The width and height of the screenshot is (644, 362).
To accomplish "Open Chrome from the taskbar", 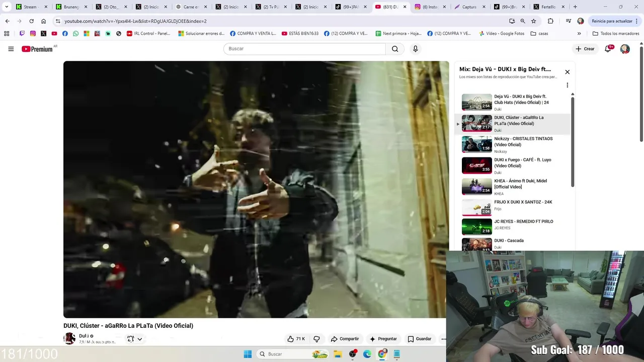I will pos(382,354).
